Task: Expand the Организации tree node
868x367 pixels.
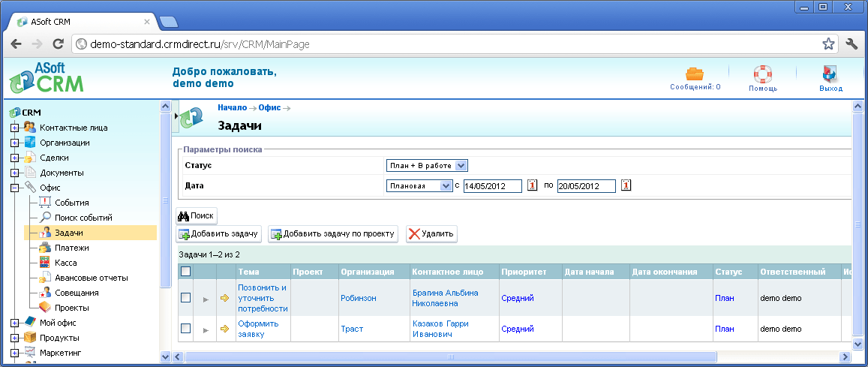Action: pyautogui.click(x=14, y=143)
